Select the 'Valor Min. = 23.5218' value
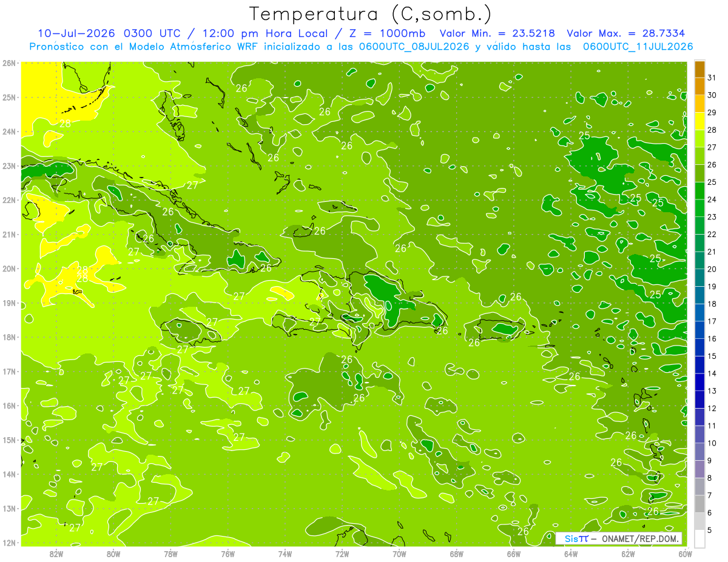The height and width of the screenshot is (562, 728). pos(497,33)
